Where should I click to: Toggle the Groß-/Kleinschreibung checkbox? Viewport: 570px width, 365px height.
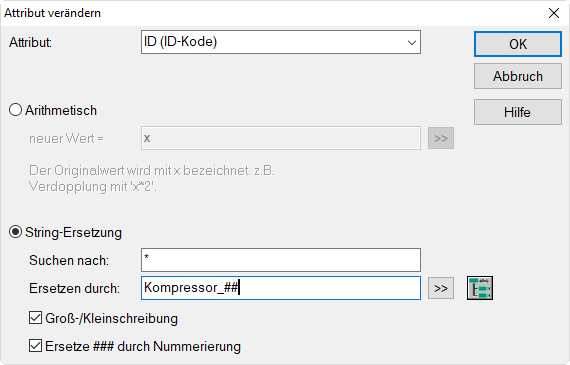point(35,318)
